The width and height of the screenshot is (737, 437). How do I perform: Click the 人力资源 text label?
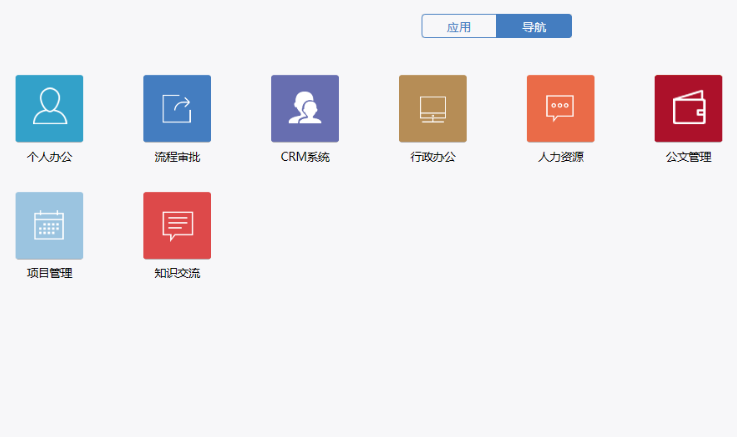[x=561, y=157]
